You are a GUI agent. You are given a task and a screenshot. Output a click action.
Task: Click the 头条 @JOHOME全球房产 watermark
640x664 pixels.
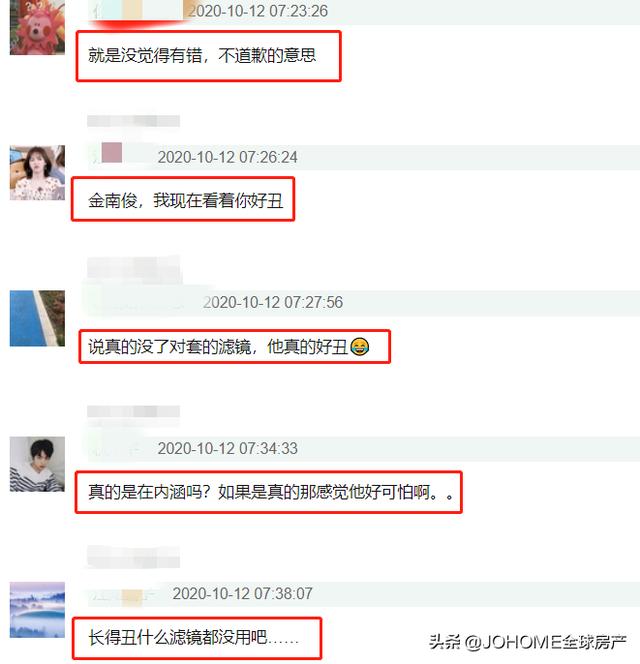tap(527, 642)
